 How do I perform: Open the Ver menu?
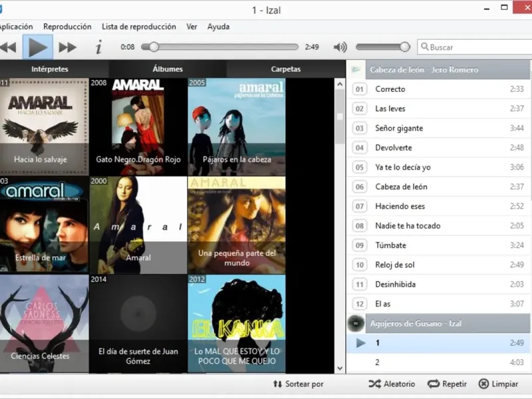tap(192, 27)
